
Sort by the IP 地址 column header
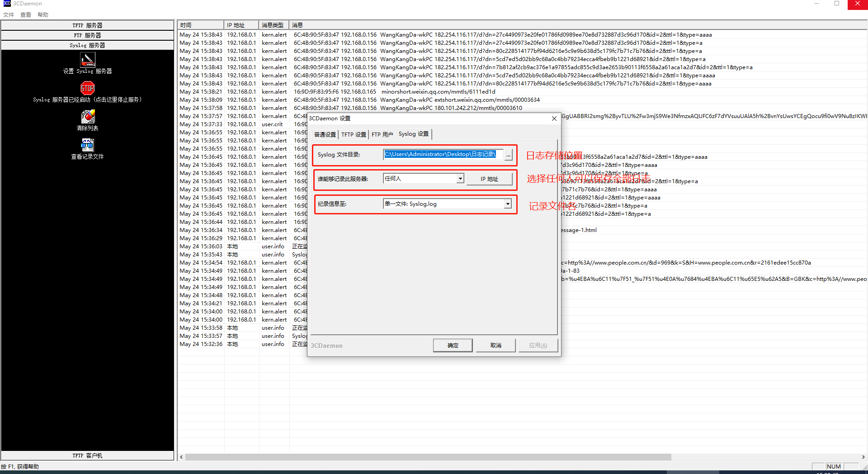coord(241,25)
